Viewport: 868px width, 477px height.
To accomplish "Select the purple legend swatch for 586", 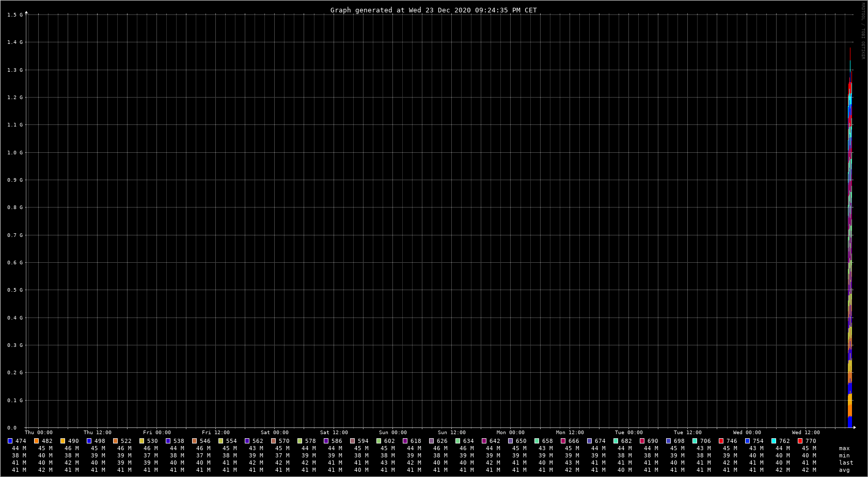I will tap(326, 441).
